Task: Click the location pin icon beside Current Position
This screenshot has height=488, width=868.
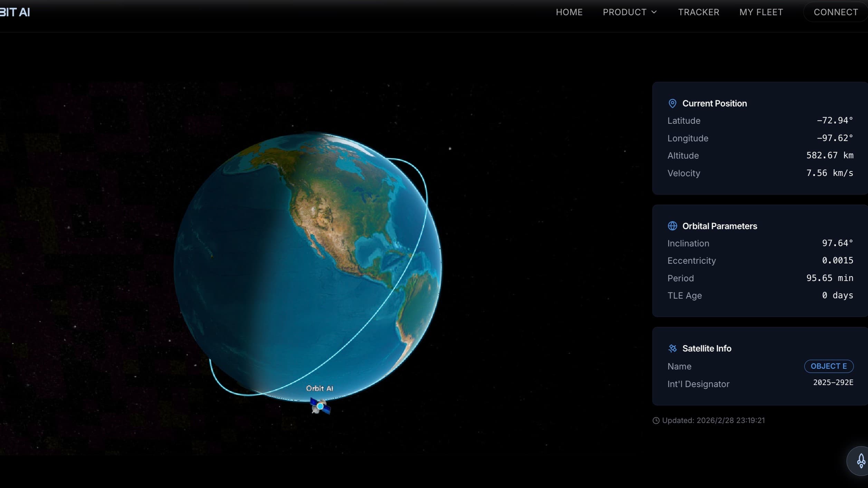Action: coord(672,103)
